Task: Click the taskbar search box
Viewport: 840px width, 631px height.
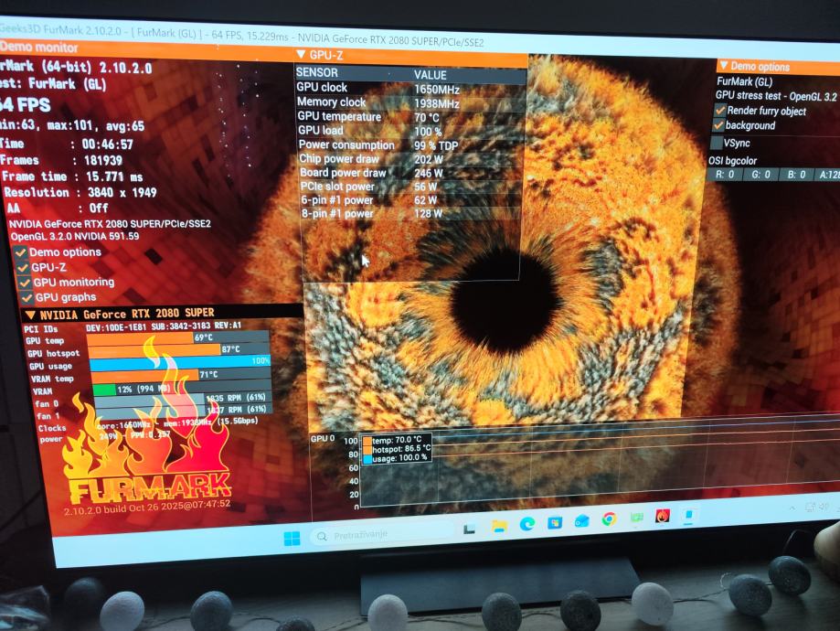Action: click(381, 534)
